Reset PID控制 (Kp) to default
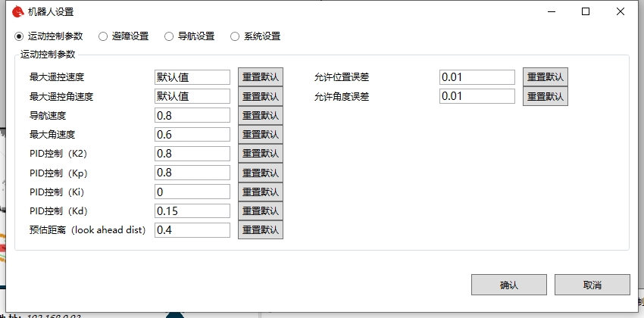Screen dimensions: 644x318 pyautogui.click(x=260, y=173)
